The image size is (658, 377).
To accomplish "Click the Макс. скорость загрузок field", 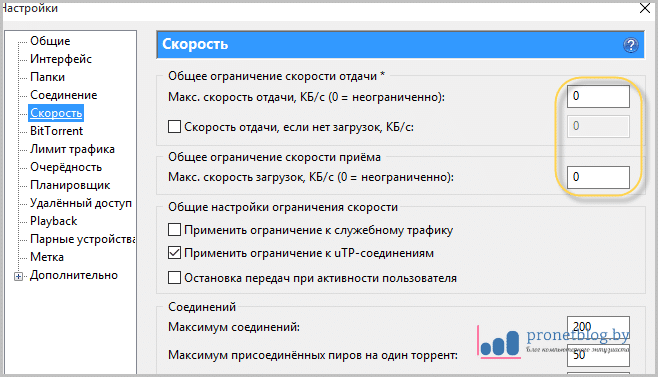I will coord(598,177).
